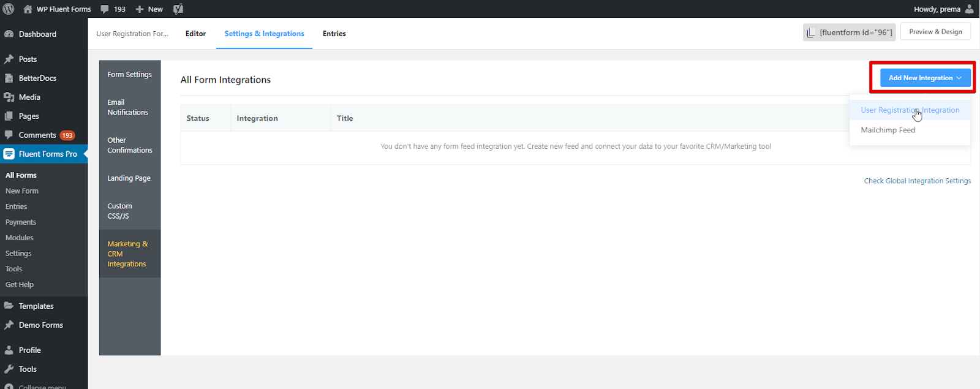Open Landing Page settings

pos(130,178)
